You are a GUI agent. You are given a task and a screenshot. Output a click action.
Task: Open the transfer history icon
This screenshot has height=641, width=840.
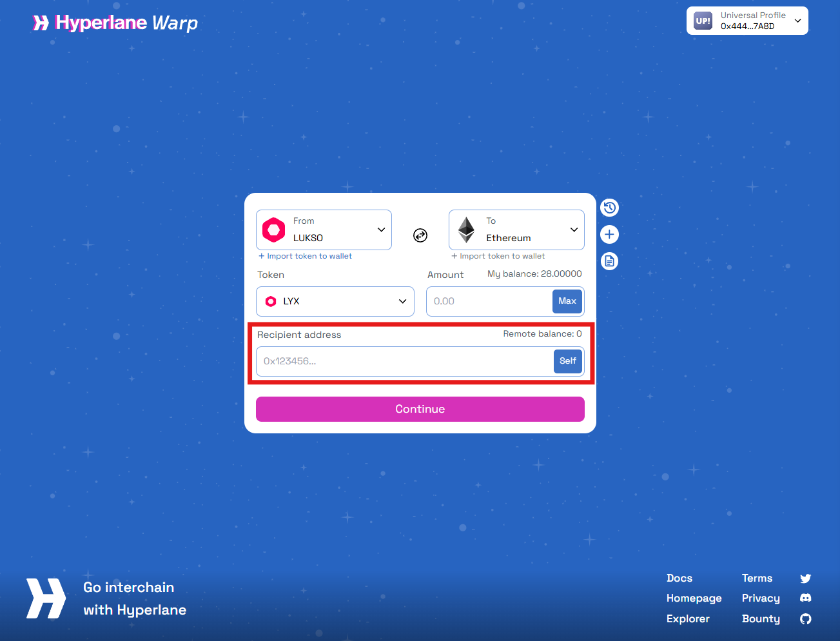click(609, 208)
